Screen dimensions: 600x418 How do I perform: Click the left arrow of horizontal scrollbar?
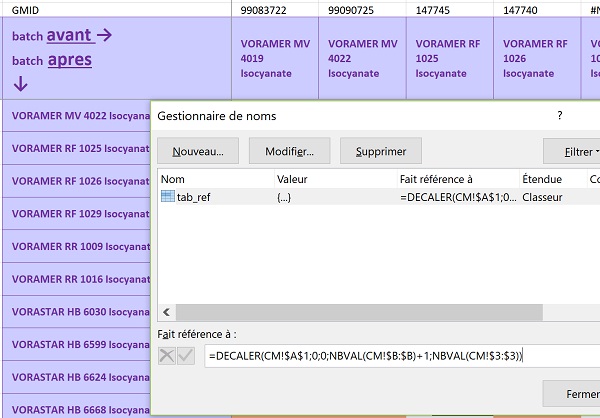166,312
